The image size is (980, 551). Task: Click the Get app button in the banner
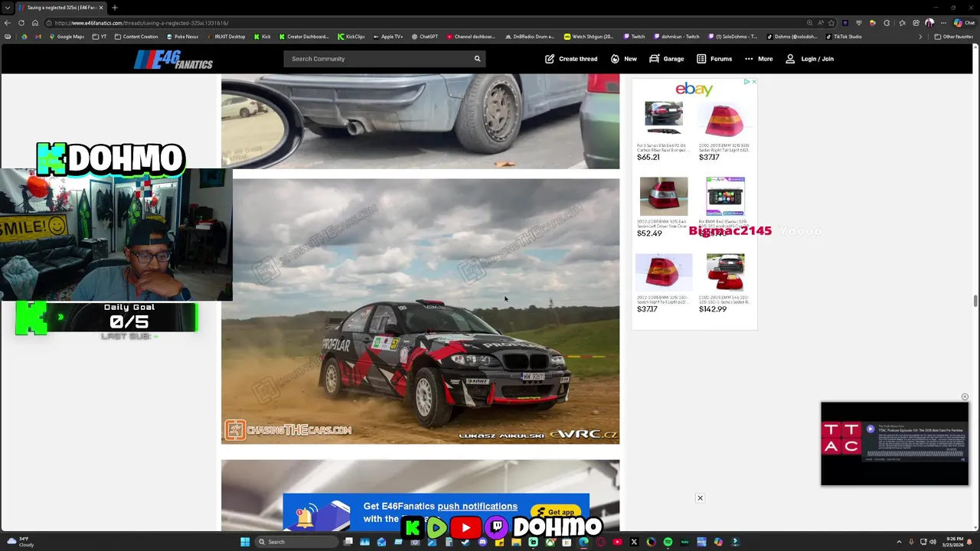tap(557, 513)
